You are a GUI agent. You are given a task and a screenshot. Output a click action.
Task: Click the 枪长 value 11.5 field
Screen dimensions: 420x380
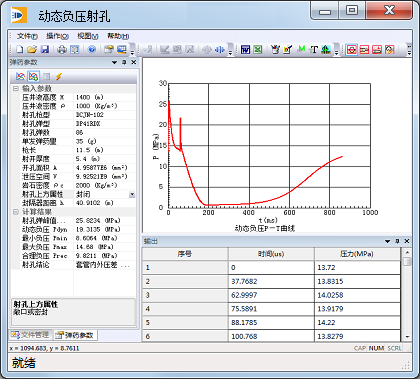click(x=104, y=150)
